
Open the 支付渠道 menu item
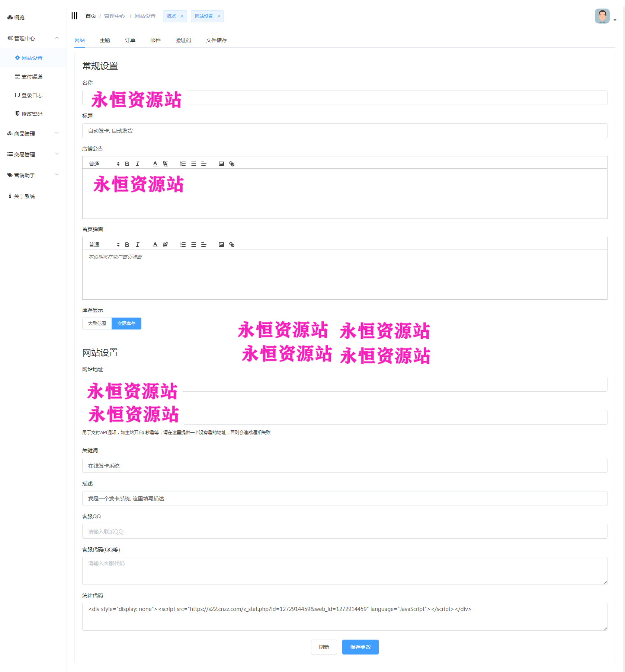[x=32, y=77]
